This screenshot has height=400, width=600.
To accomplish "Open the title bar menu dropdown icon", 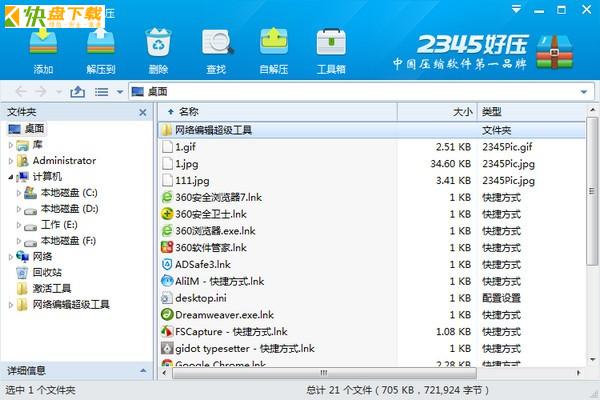I will click(x=516, y=9).
